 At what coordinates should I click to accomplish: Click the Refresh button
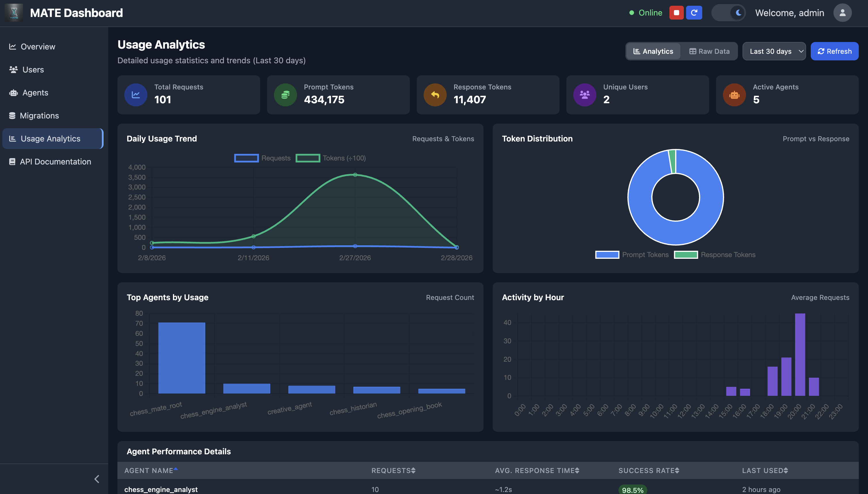click(x=835, y=51)
